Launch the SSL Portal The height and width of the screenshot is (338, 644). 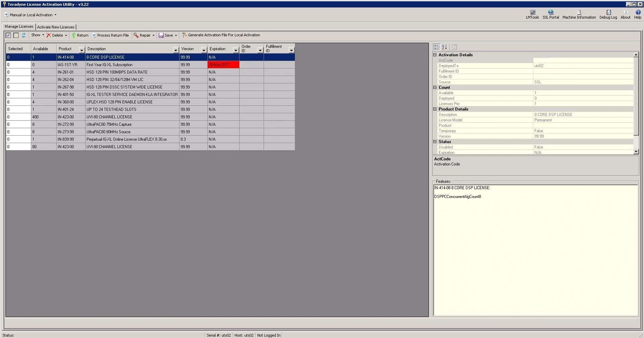coord(550,14)
